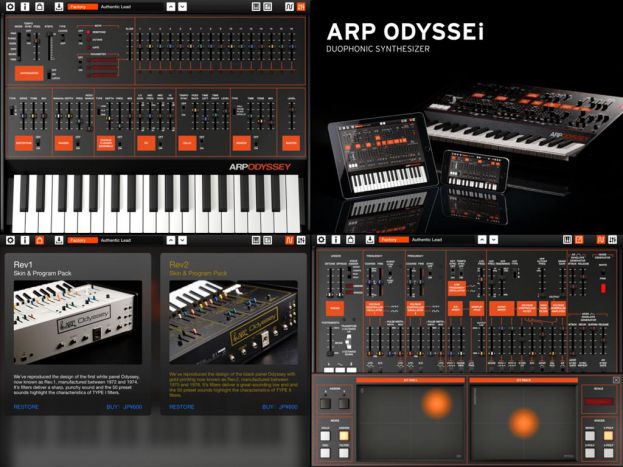The image size is (623, 467).
Task: Click download icon in the XY pad screen
Action: [370, 239]
